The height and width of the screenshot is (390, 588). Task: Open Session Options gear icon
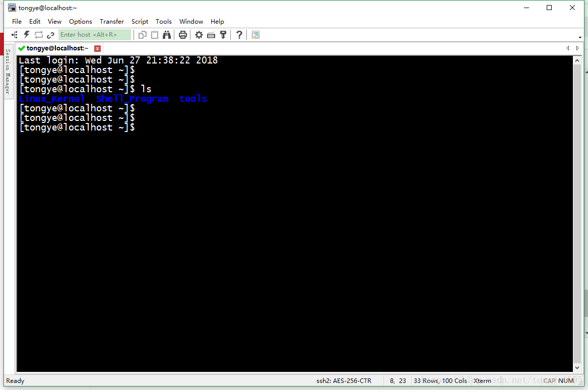(x=199, y=35)
